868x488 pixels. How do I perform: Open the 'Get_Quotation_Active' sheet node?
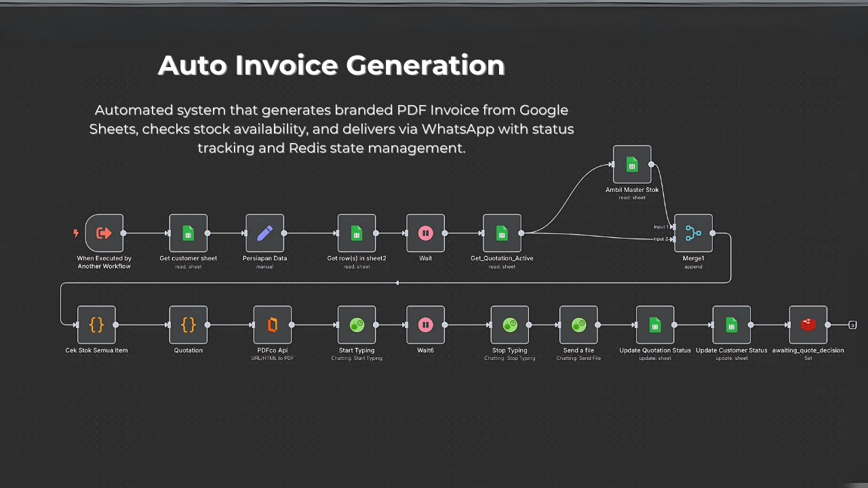click(x=502, y=233)
